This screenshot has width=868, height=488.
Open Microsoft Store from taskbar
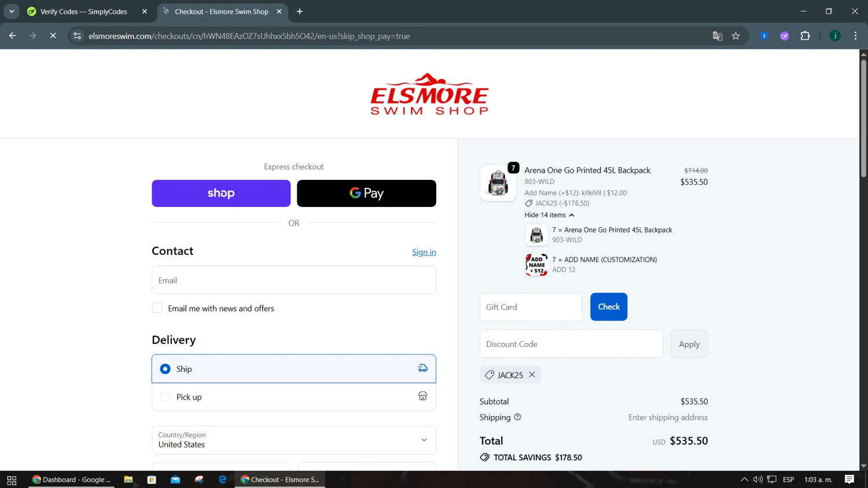tap(152, 479)
